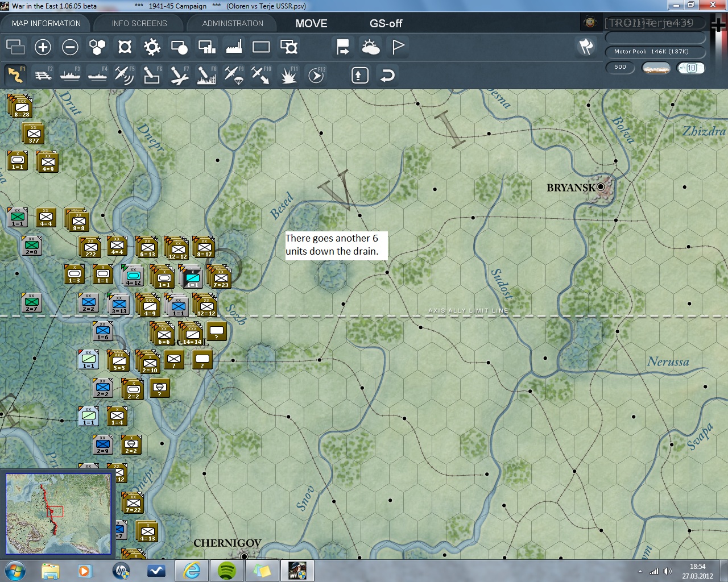Select the 4=13 unit counter near Chernigov
This screenshot has width=728, height=582.
(147, 531)
